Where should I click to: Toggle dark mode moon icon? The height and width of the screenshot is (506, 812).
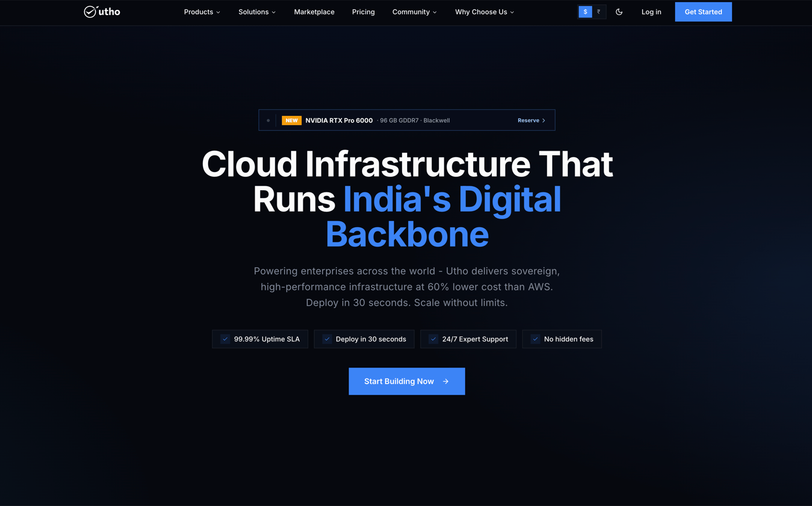tap(619, 12)
